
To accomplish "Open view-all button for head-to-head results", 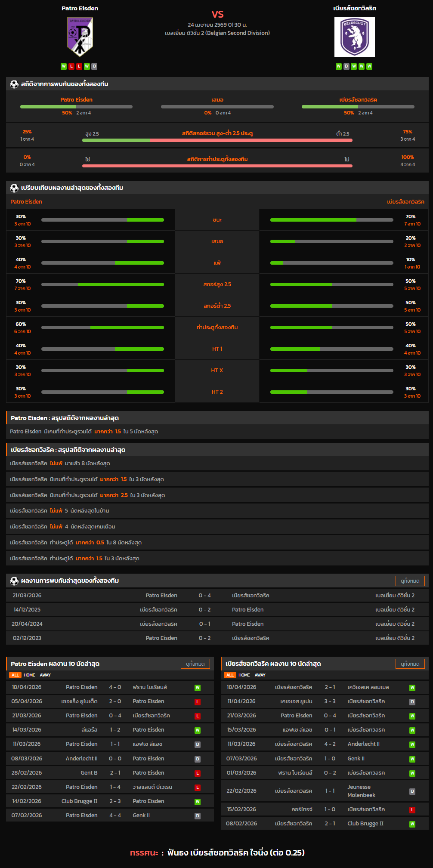I will tap(410, 581).
